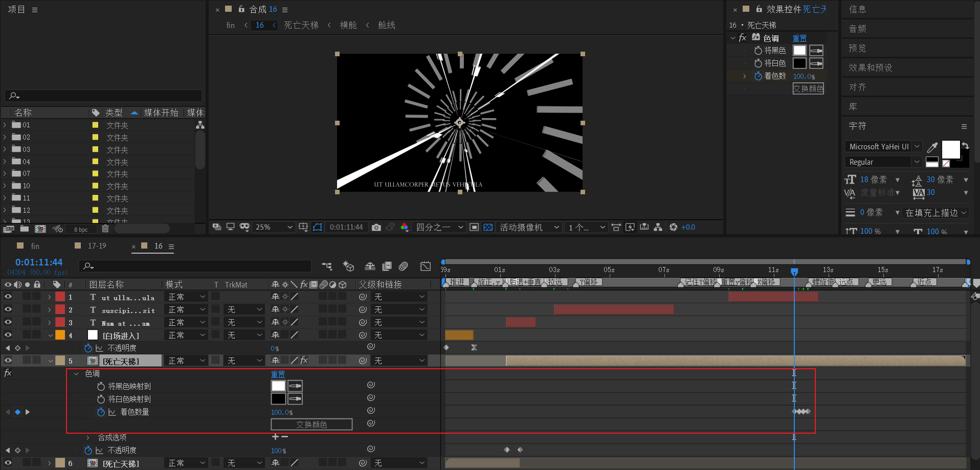Open the 活动摄像机 view dropdown
This screenshot has width=980, height=470.
[x=529, y=227]
